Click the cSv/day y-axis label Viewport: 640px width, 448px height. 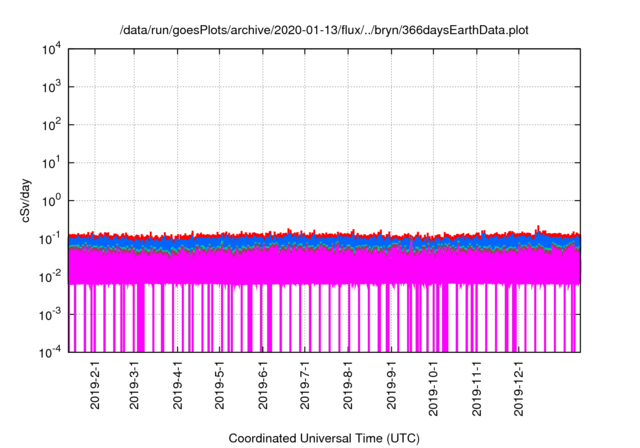coord(26,200)
